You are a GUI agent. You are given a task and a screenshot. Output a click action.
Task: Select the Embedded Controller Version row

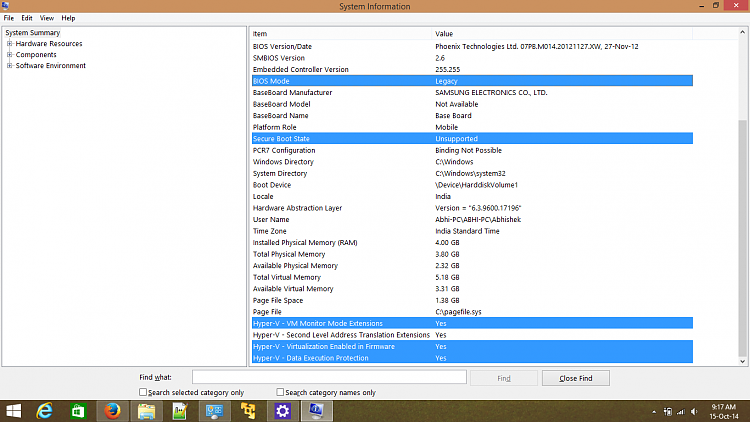[472, 69]
